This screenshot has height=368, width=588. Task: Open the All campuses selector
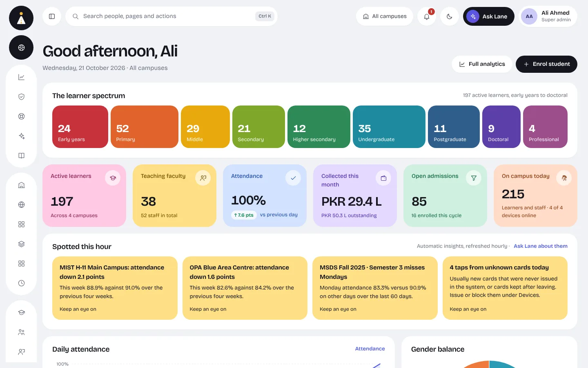click(385, 16)
